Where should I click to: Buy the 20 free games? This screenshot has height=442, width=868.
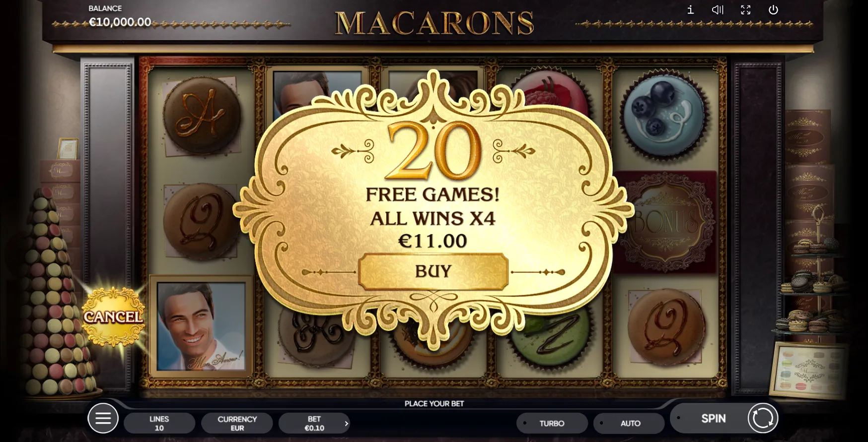point(433,271)
